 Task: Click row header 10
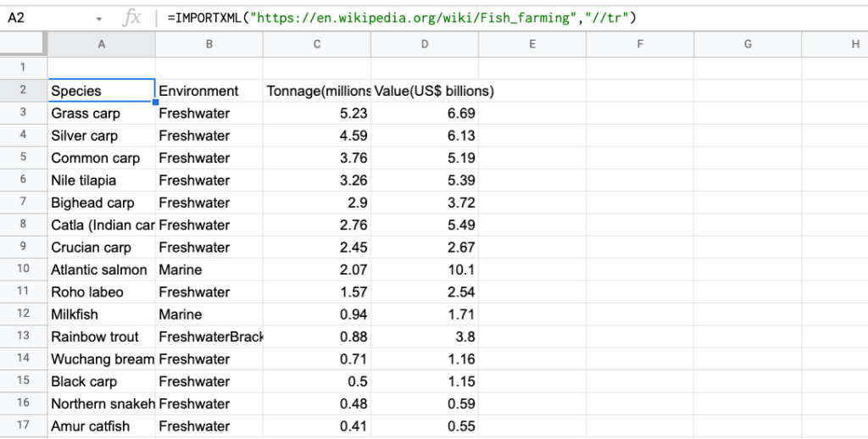(24, 270)
